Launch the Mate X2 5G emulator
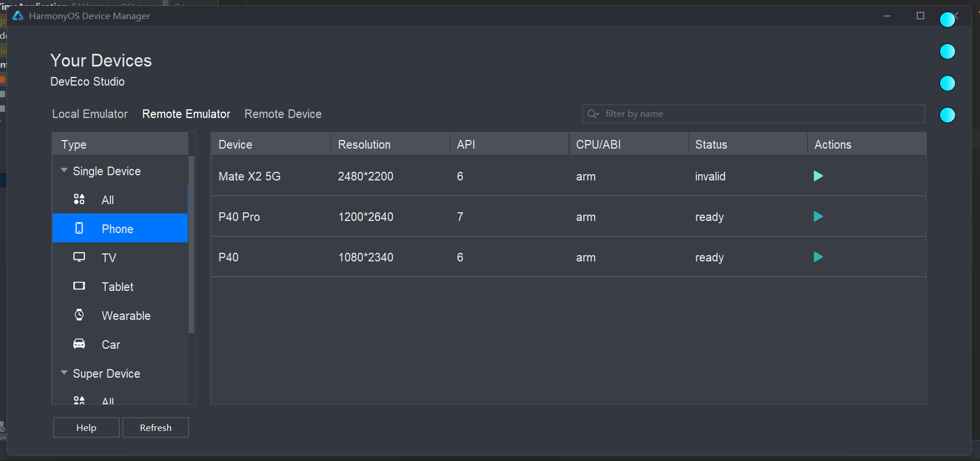This screenshot has width=980, height=461. tap(818, 176)
